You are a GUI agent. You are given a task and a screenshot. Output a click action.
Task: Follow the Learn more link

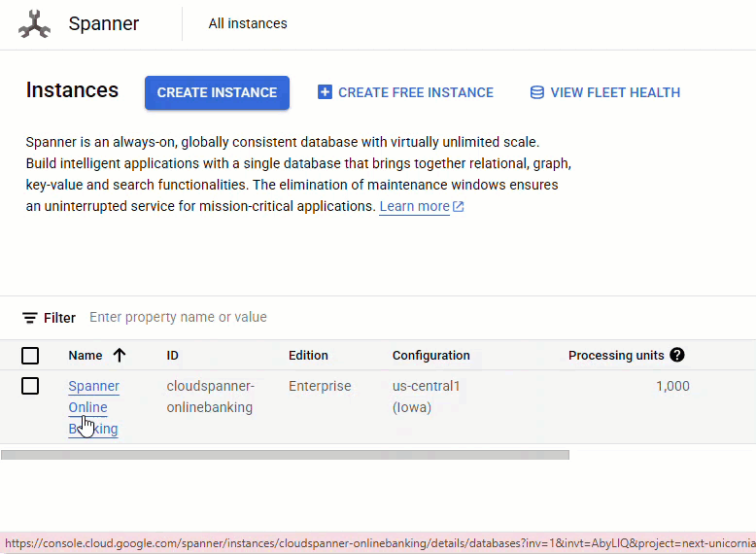click(414, 207)
